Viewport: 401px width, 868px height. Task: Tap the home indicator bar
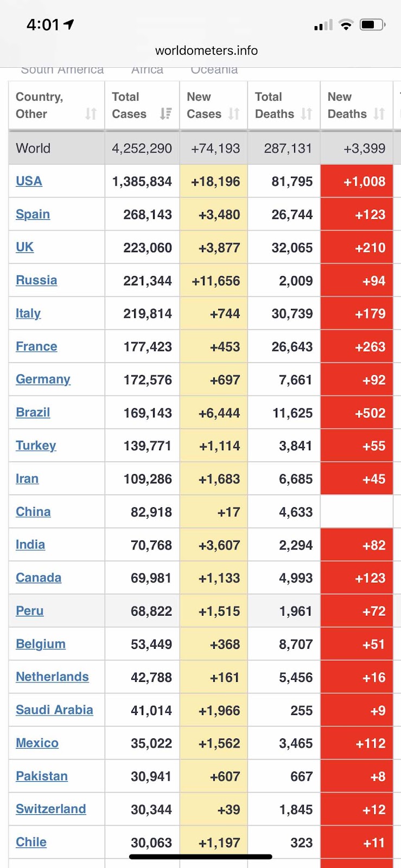click(200, 857)
